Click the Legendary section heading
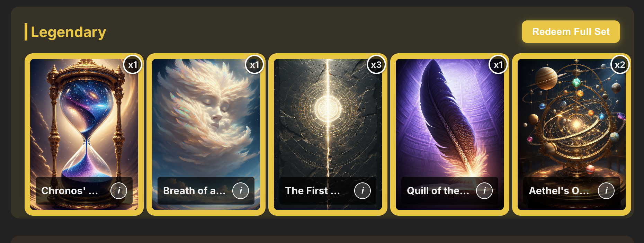644x243 pixels. pyautogui.click(x=69, y=32)
